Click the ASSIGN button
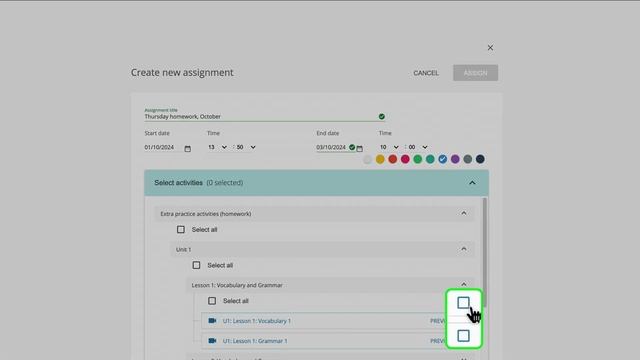Screen dimensions: 640x360 point(475,73)
